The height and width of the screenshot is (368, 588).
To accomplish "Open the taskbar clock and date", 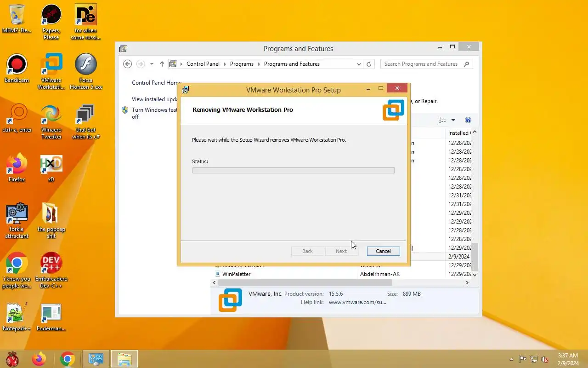I will [568, 359].
